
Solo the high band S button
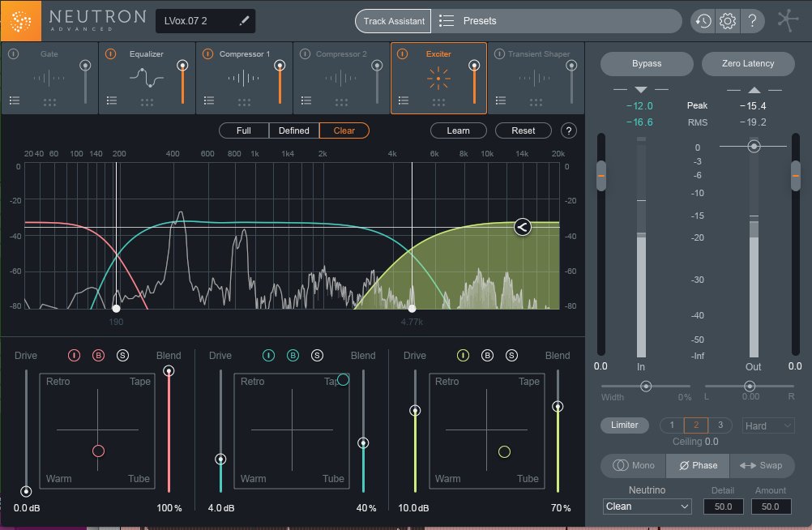pyautogui.click(x=511, y=356)
